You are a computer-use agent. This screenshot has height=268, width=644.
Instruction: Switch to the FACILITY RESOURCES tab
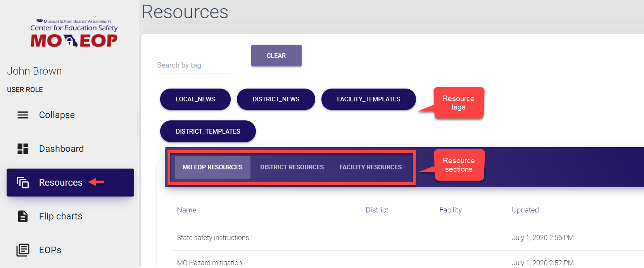click(370, 167)
